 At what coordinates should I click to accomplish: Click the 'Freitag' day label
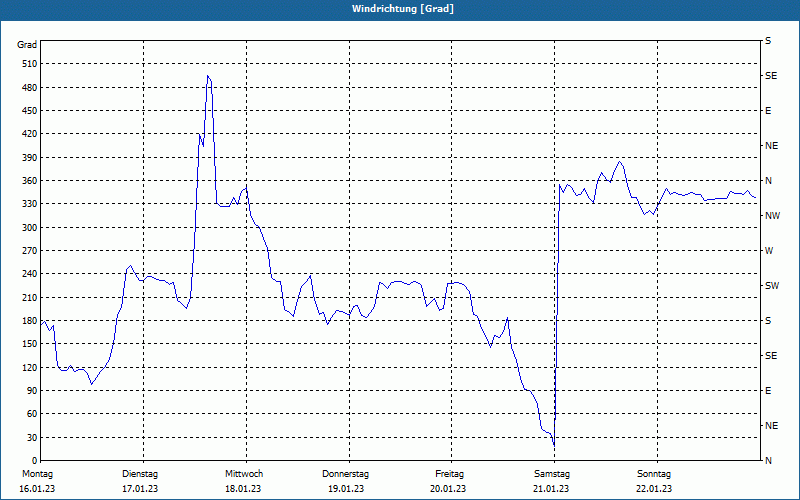point(449,474)
